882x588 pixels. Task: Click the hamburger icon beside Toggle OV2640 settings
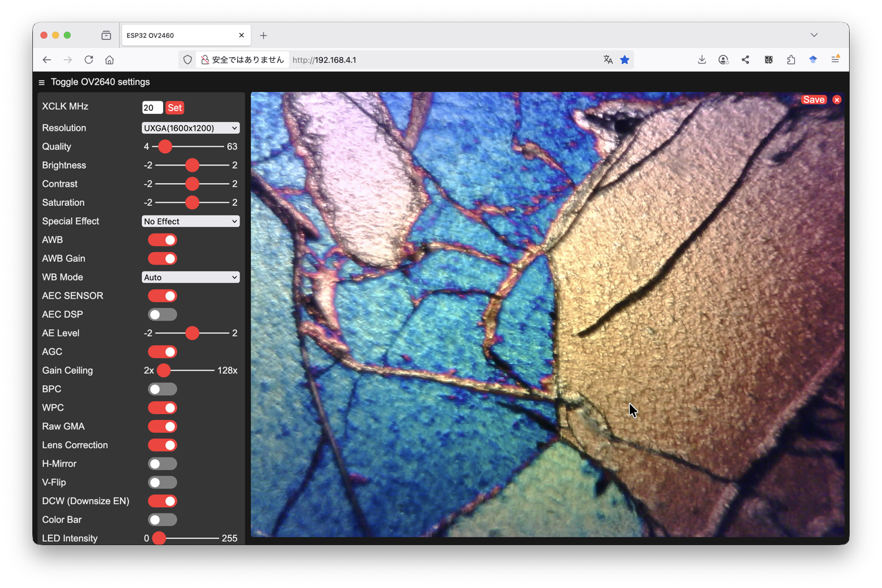point(42,82)
